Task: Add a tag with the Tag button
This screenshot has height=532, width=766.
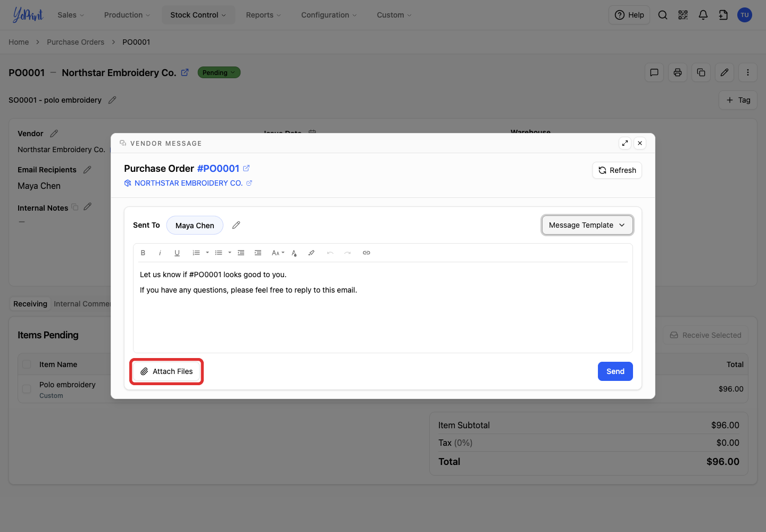Action: tap(738, 100)
